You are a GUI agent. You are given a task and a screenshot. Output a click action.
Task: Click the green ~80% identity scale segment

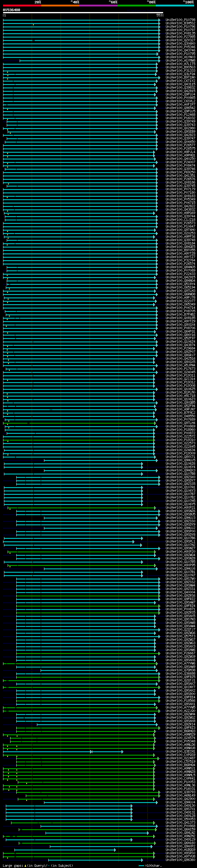click(x=137, y=6)
